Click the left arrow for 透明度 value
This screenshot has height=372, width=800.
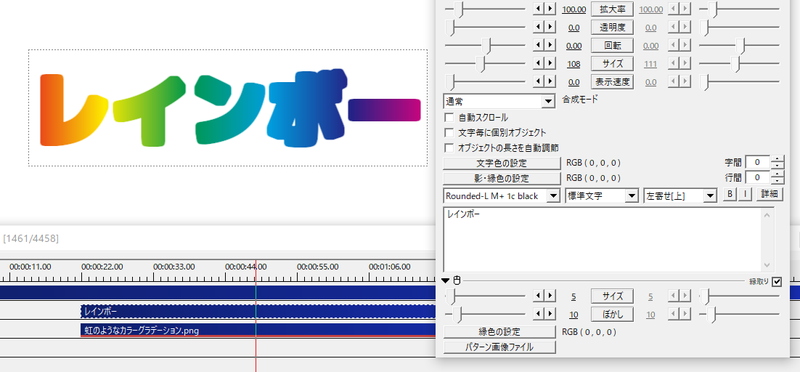click(x=537, y=27)
